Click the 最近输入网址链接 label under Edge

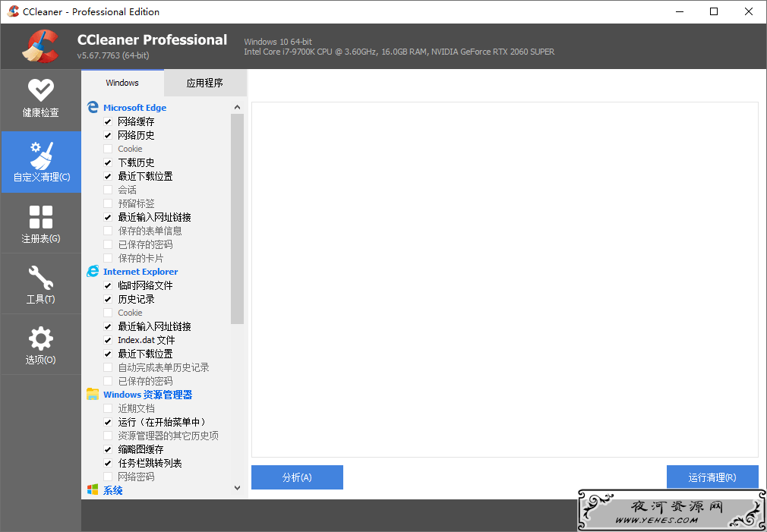155,217
